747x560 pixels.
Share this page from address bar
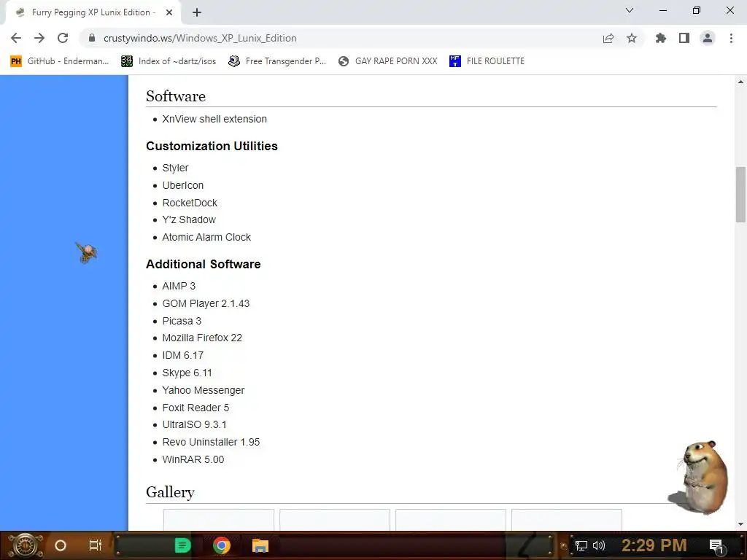(608, 38)
